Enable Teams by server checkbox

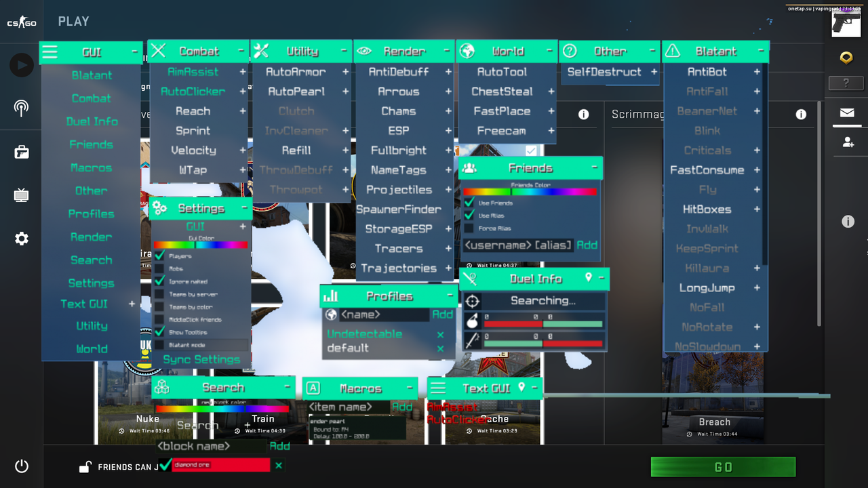coord(159,293)
